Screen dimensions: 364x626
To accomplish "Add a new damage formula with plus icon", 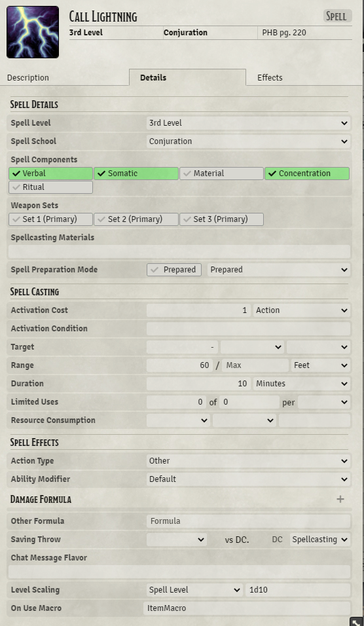I will click(340, 499).
